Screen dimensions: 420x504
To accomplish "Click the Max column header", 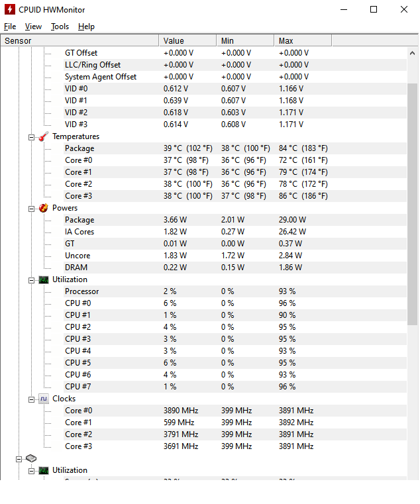I will [303, 41].
